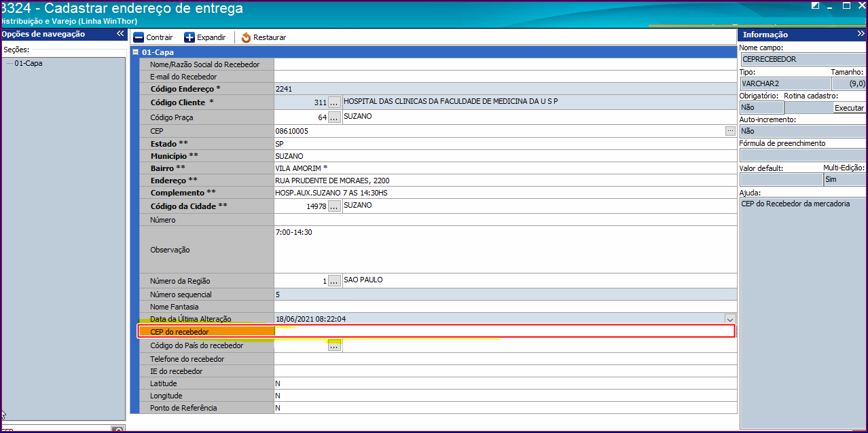Click the Executar button
868x433 pixels.
point(849,108)
